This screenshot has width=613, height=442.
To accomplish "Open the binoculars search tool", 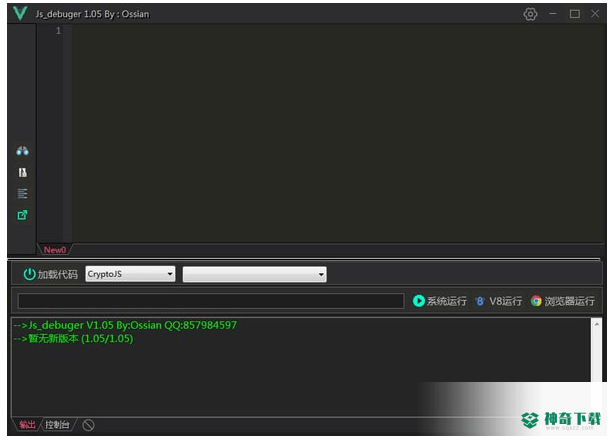I will [22, 151].
